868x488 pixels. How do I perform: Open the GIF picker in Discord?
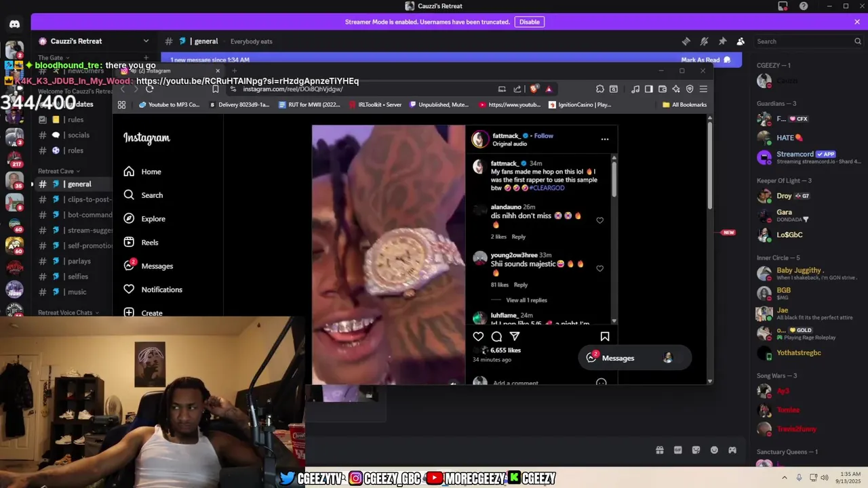pyautogui.click(x=677, y=450)
